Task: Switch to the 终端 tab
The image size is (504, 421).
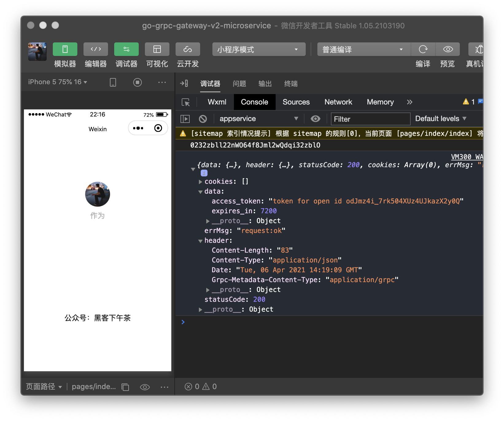Action: coord(291,84)
